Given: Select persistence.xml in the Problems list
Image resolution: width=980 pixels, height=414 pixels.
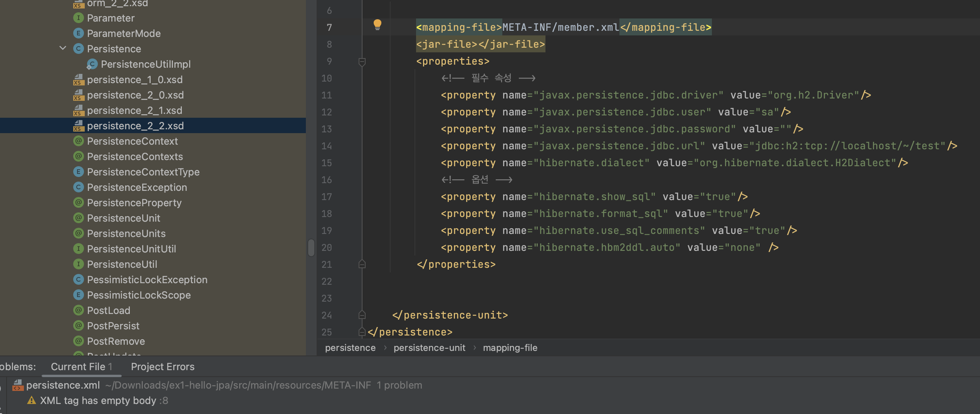Looking at the screenshot, I should click(63, 385).
